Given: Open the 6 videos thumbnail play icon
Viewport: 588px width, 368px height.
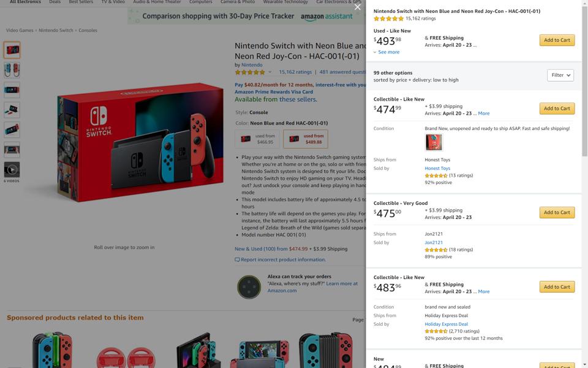Looking at the screenshot, I should [x=12, y=170].
